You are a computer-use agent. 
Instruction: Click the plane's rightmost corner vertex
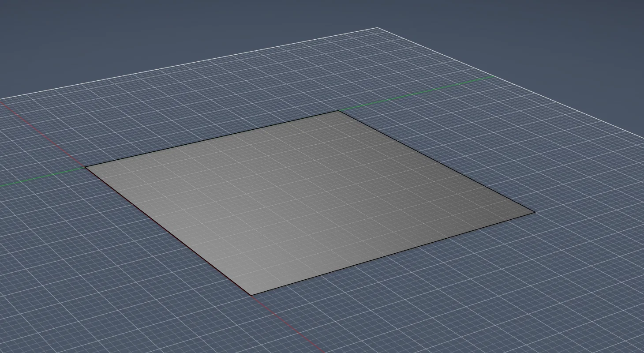(x=535, y=212)
